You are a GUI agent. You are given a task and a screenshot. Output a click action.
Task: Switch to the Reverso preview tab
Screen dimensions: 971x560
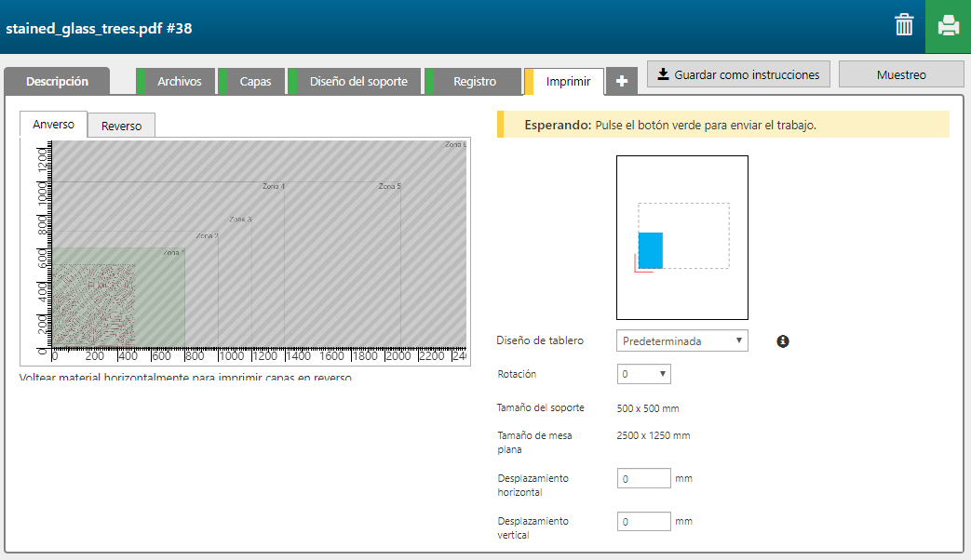(121, 126)
